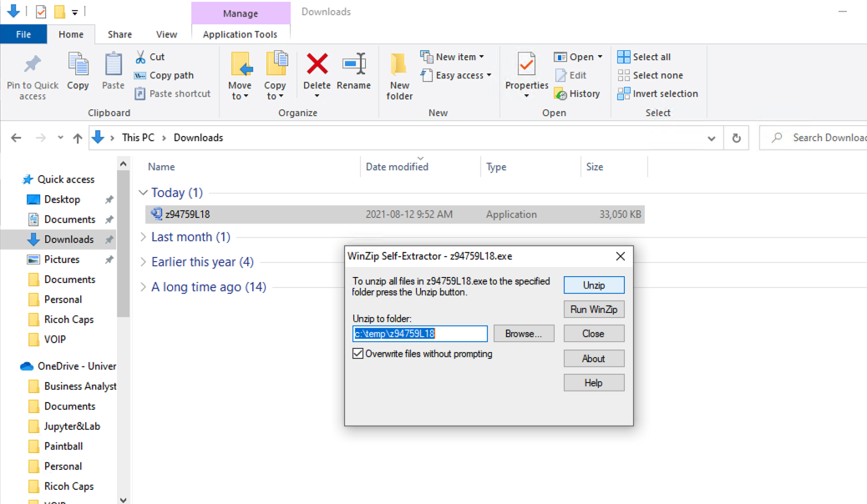Click This PC in address breadcrumb
867x504 pixels.
tap(138, 138)
